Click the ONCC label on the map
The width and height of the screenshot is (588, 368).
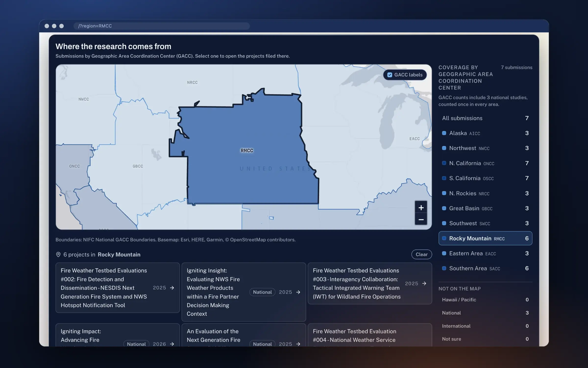pyautogui.click(x=74, y=166)
